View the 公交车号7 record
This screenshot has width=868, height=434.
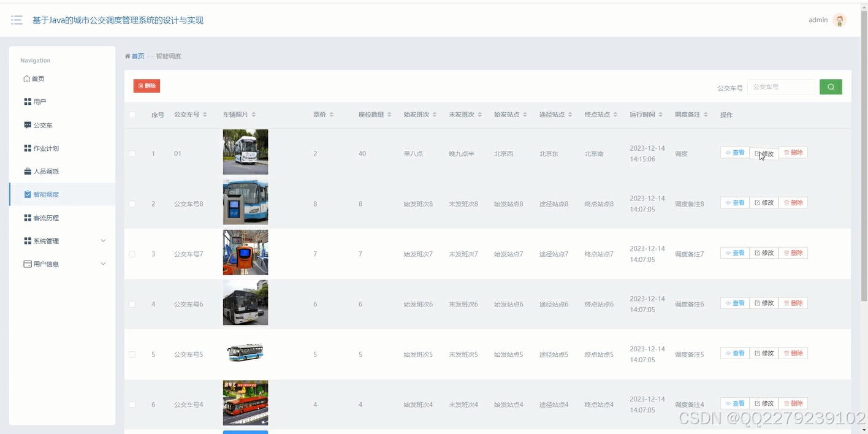[x=734, y=253]
